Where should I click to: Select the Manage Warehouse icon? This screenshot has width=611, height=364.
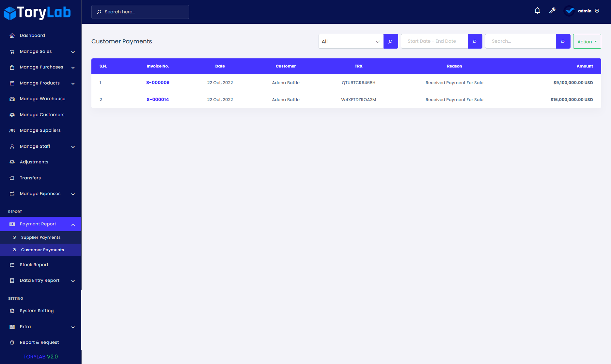point(12,99)
